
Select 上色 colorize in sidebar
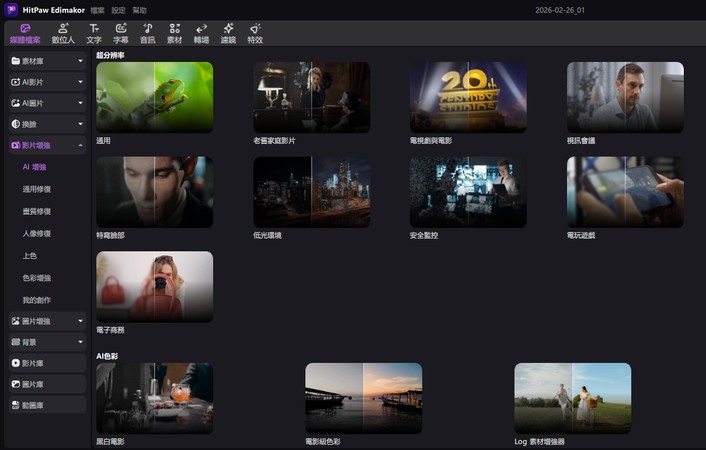(29, 255)
